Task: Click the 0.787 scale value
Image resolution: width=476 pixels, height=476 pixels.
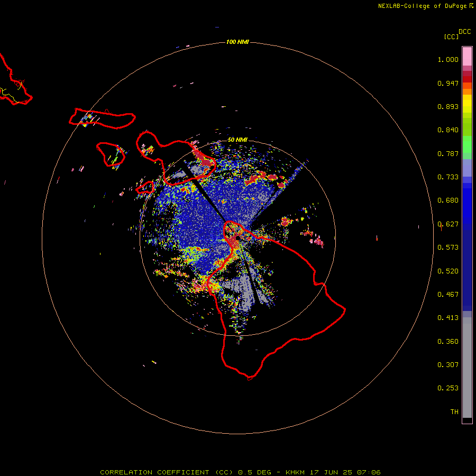Action: (x=448, y=153)
